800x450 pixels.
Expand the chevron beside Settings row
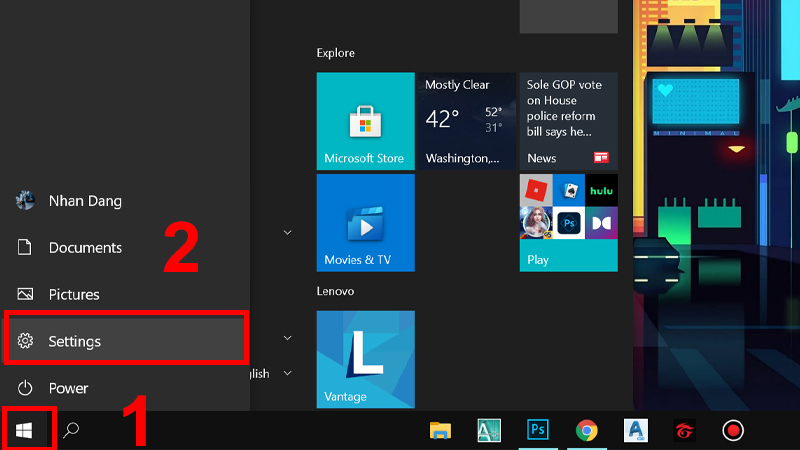[x=288, y=338]
